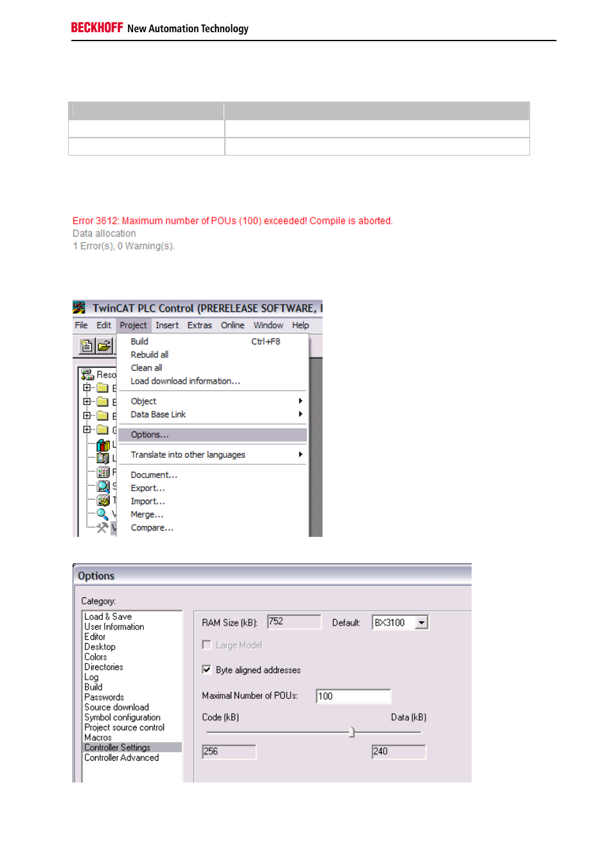The width and height of the screenshot is (613, 868).
Task: Expand the first folder under Resources
Action: click(87, 388)
